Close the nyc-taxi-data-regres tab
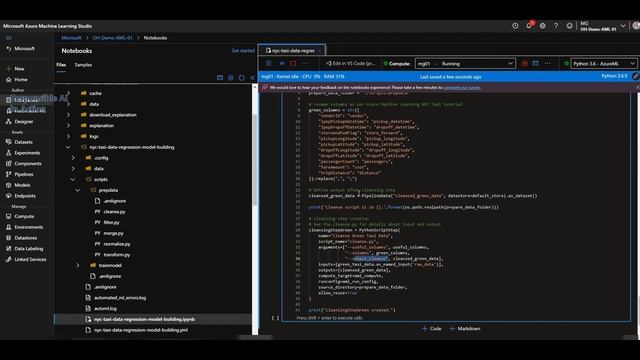This screenshot has width=640, height=360. (320, 51)
